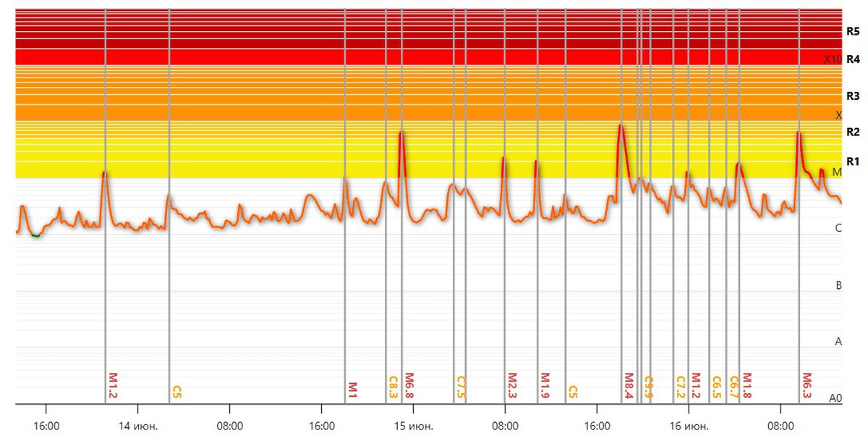
Task: Click the R5 radio blackout scale label
Action: (x=852, y=32)
